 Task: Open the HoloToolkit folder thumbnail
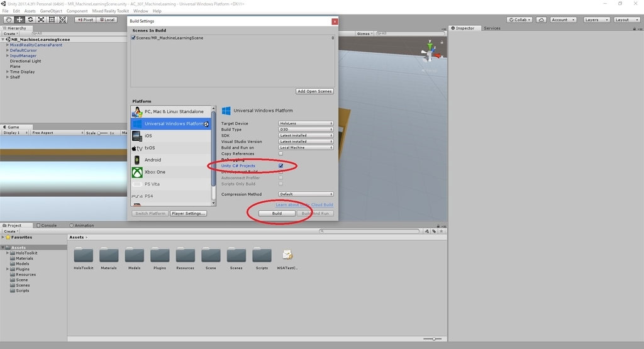click(84, 255)
